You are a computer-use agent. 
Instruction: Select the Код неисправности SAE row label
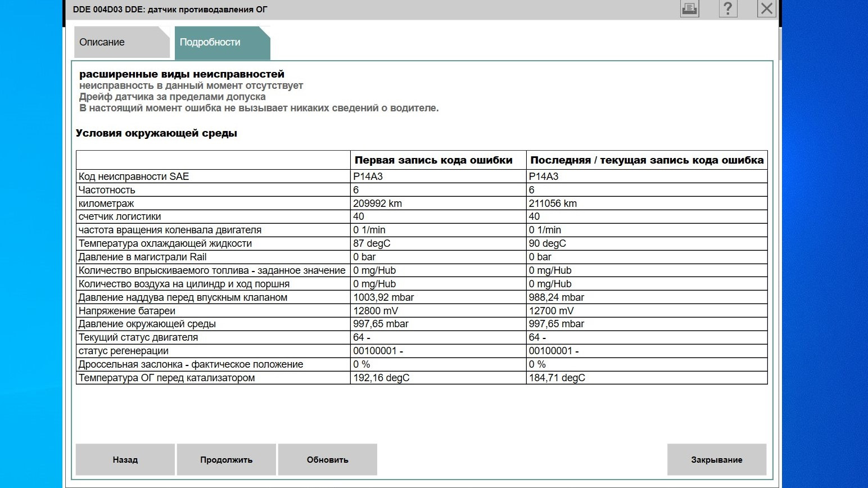134,177
